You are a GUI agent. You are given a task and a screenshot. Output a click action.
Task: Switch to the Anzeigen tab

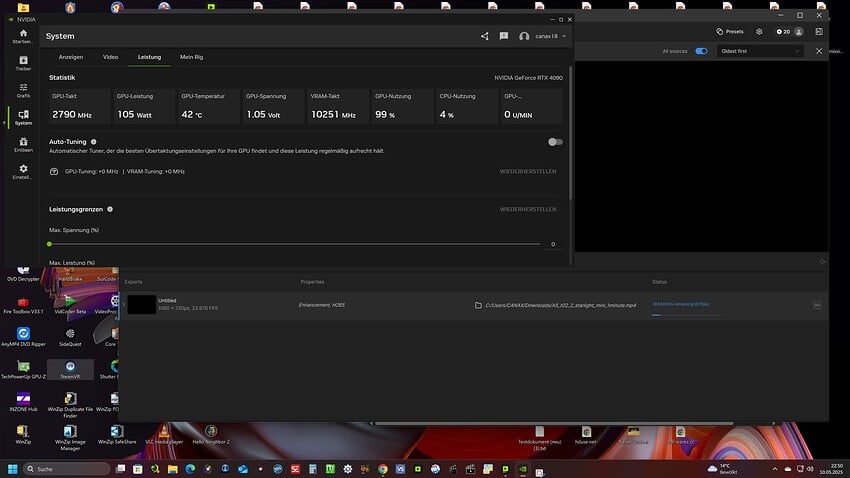71,57
